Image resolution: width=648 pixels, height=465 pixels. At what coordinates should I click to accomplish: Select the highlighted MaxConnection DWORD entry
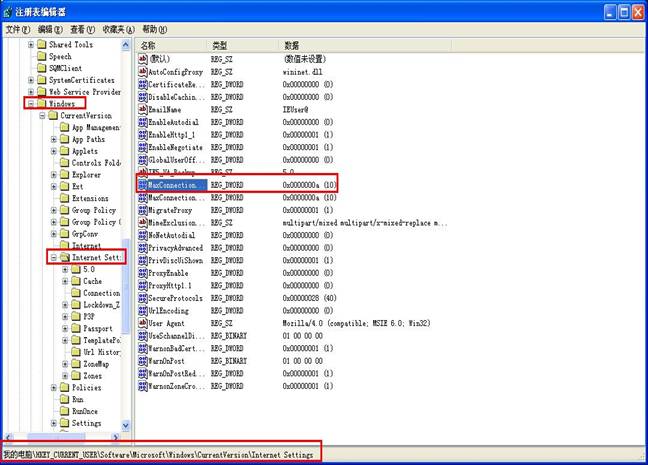pos(171,185)
